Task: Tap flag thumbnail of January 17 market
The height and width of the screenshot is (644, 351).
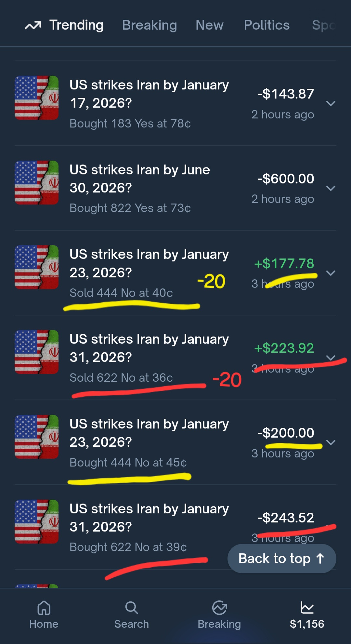Action: [37, 98]
